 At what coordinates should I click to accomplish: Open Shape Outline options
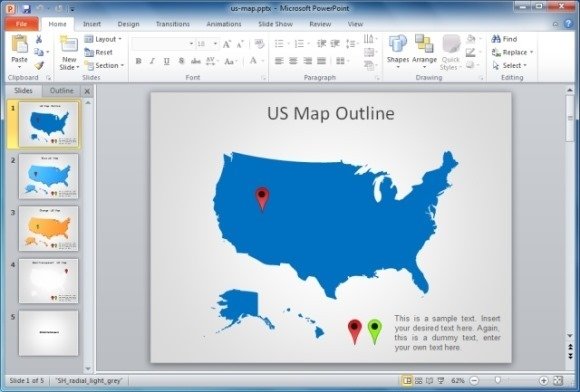[473, 52]
